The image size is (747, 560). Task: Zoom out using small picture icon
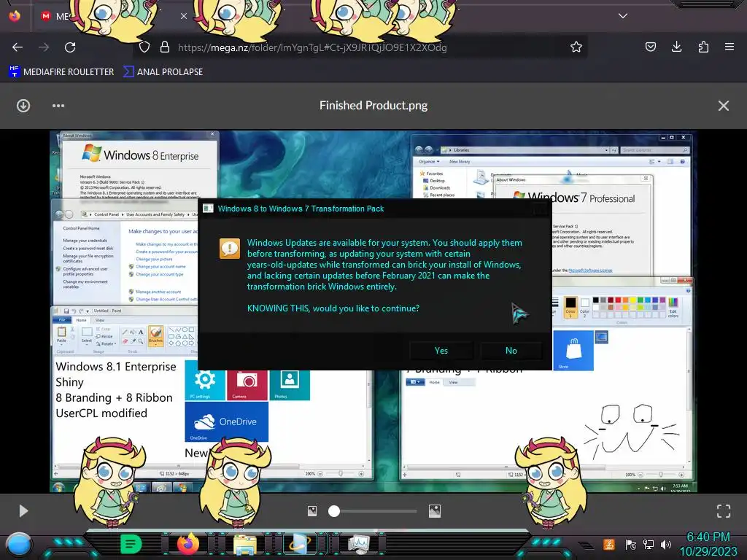[x=312, y=511]
